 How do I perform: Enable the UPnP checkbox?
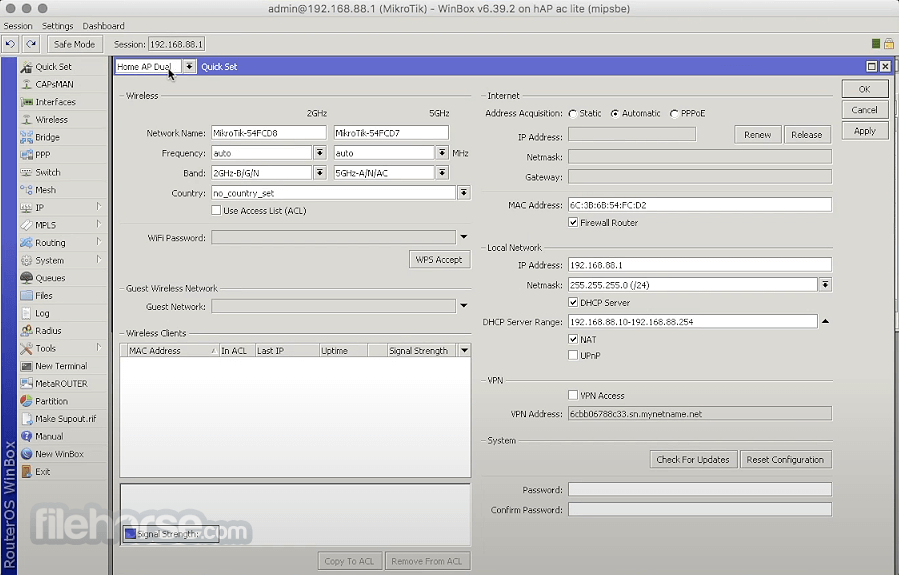tap(573, 355)
